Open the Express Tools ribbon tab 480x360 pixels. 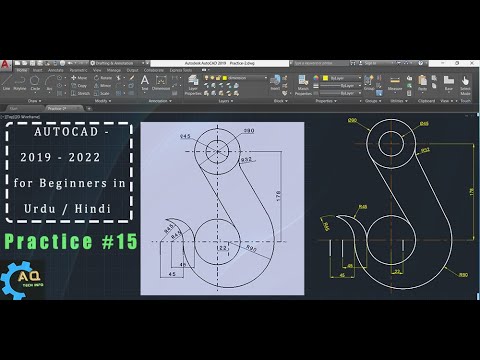[x=181, y=70]
